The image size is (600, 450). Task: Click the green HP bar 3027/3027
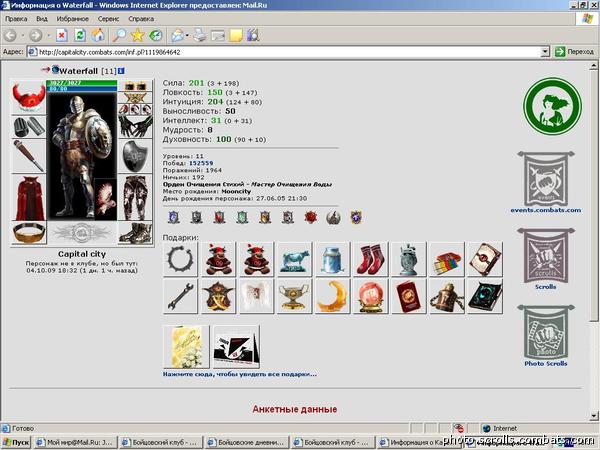pos(82,83)
